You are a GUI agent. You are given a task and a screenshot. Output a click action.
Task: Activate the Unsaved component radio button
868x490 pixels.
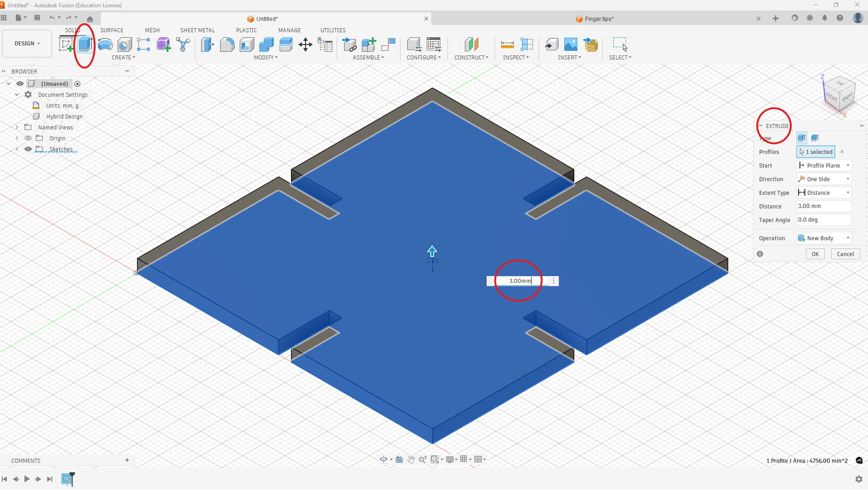tap(78, 84)
